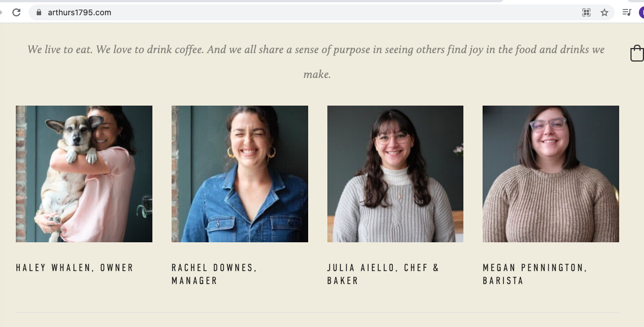This screenshot has height=327, width=644.
Task: Select Julia Aiello's portrait photo
Action: [x=395, y=174]
